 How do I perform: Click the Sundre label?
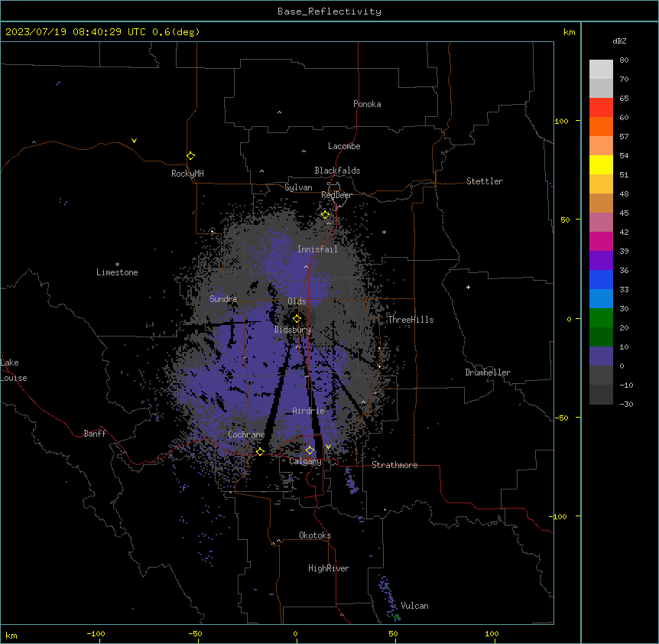(x=223, y=299)
